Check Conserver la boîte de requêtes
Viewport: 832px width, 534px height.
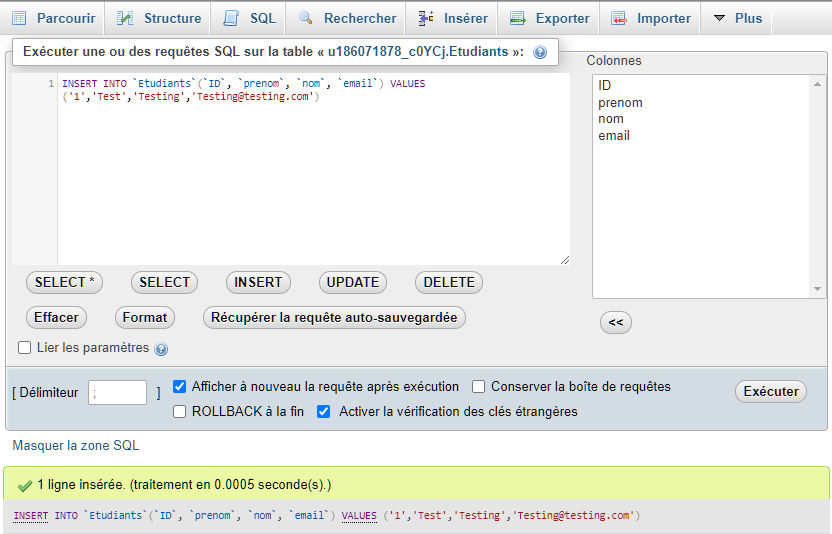click(x=479, y=387)
